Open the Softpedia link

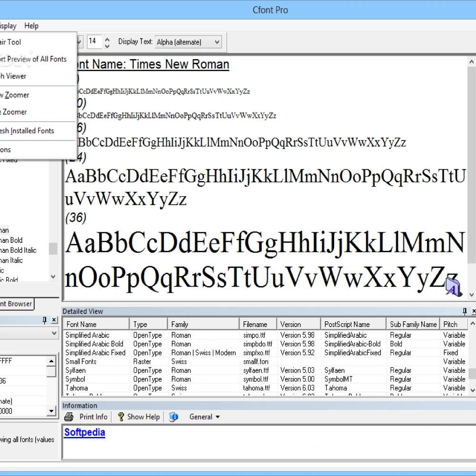click(x=84, y=432)
